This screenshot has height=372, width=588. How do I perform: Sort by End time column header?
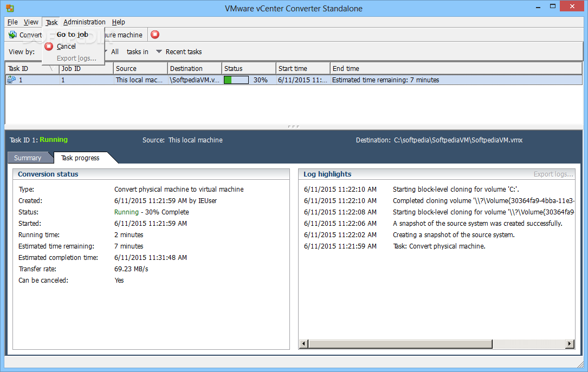coord(456,69)
